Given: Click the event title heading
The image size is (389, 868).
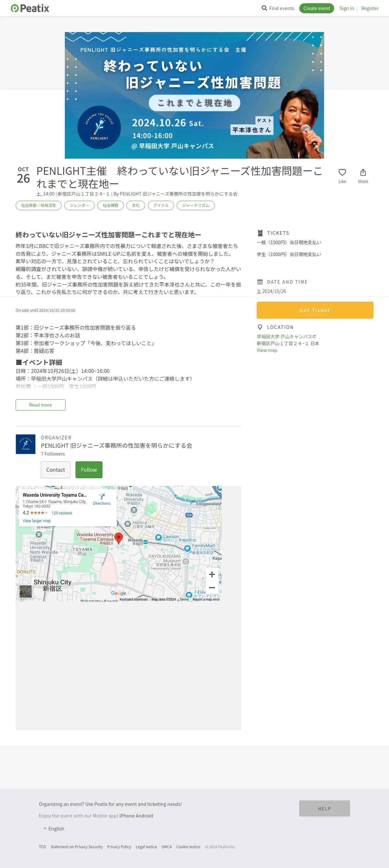Looking at the screenshot, I should pyautogui.click(x=179, y=177).
